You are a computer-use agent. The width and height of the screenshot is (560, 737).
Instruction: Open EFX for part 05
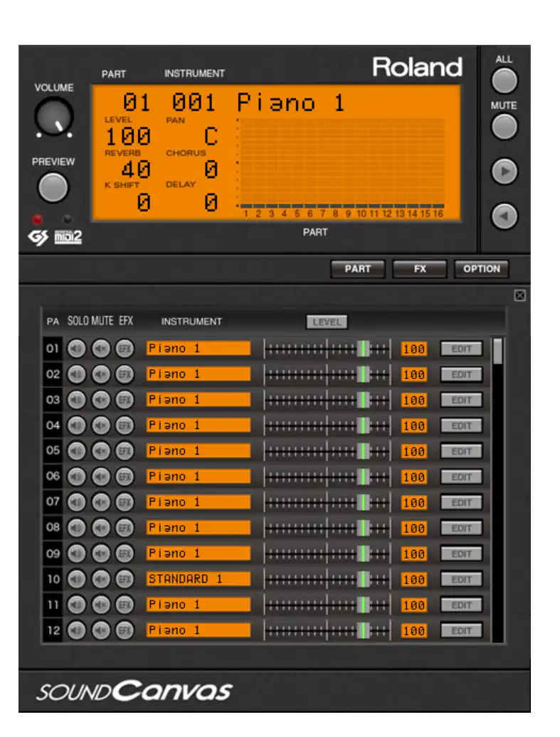125,451
